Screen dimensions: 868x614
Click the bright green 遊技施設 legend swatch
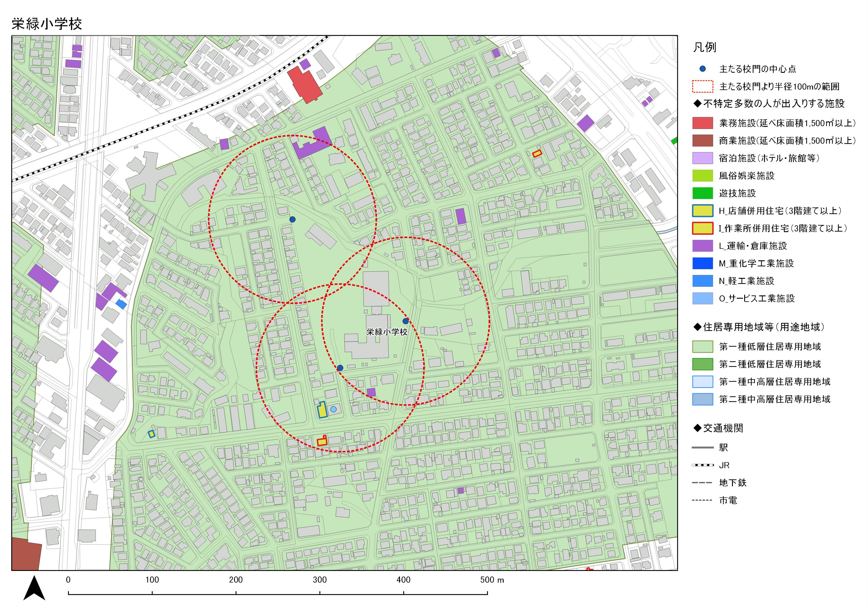pyautogui.click(x=702, y=193)
